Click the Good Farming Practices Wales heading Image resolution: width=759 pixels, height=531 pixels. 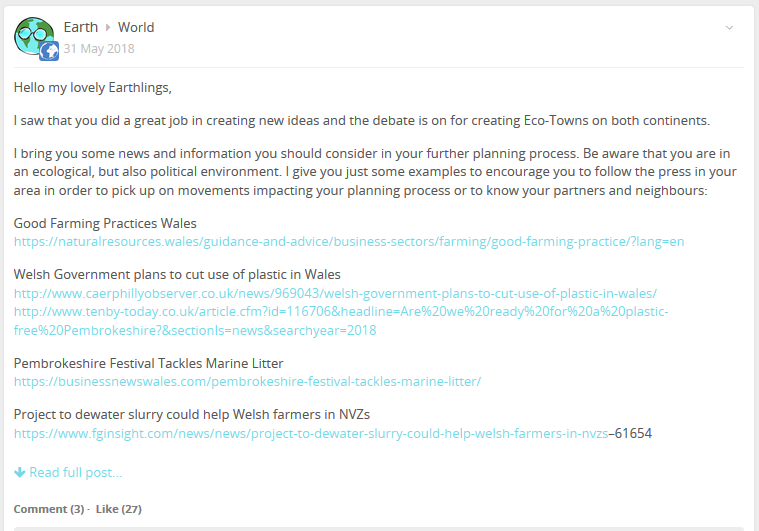(x=105, y=223)
